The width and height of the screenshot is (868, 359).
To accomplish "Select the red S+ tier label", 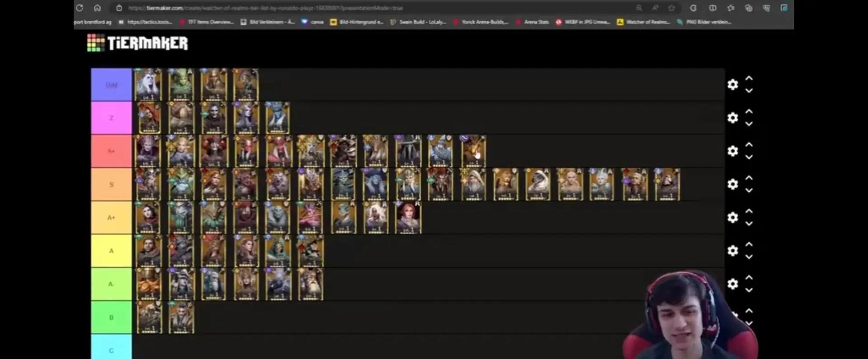I will tap(111, 151).
